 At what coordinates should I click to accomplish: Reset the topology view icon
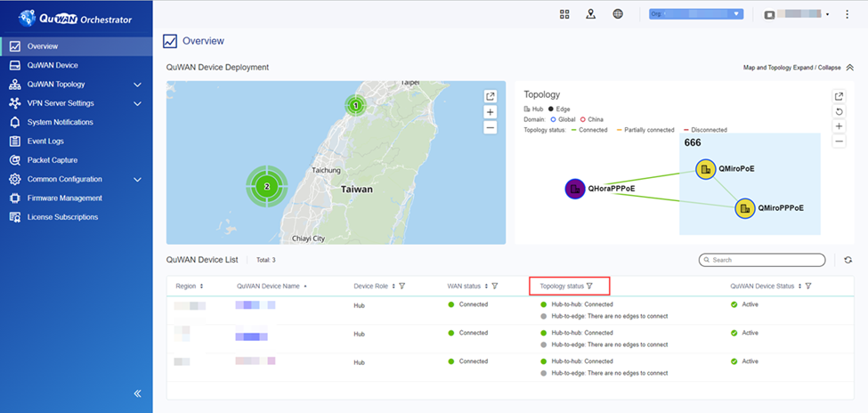tap(840, 112)
